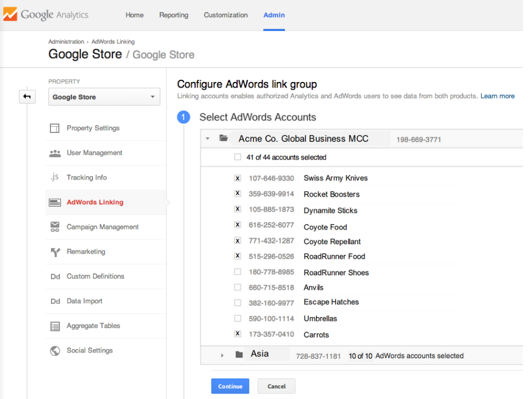Switch to the Customization tab
The width and height of the screenshot is (532, 399).
[x=226, y=15]
